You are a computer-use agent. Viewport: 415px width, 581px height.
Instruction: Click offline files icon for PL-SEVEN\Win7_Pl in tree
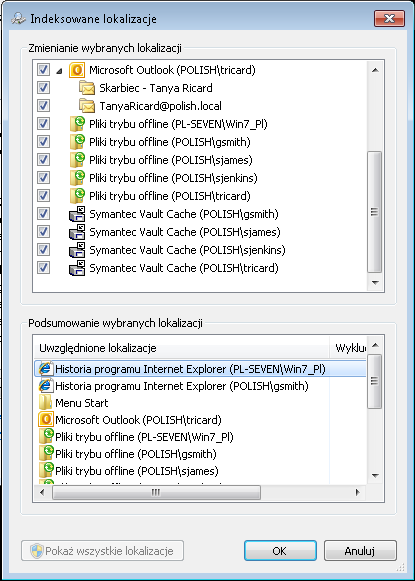tap(77, 124)
